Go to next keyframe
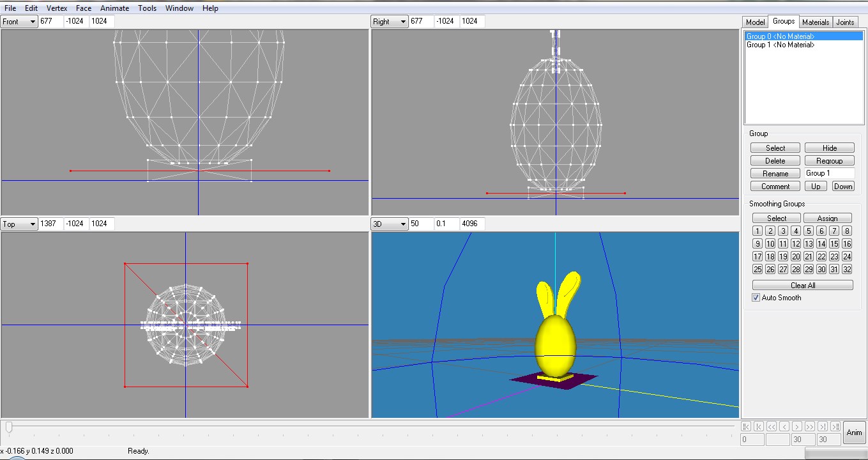The width and height of the screenshot is (868, 460). pos(822,426)
